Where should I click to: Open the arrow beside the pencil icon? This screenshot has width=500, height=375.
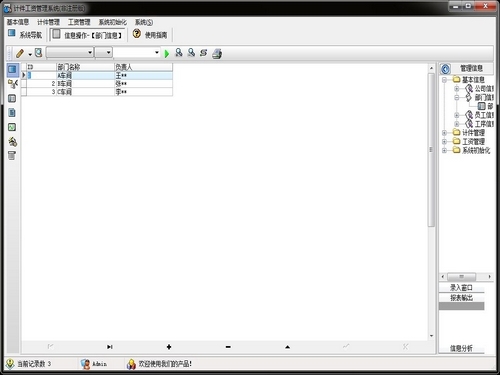pos(30,54)
